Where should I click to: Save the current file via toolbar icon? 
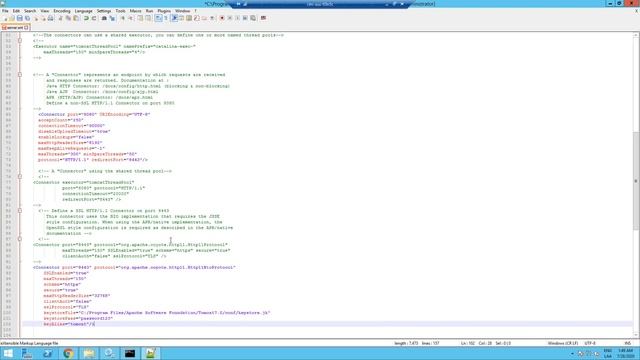(20, 18)
